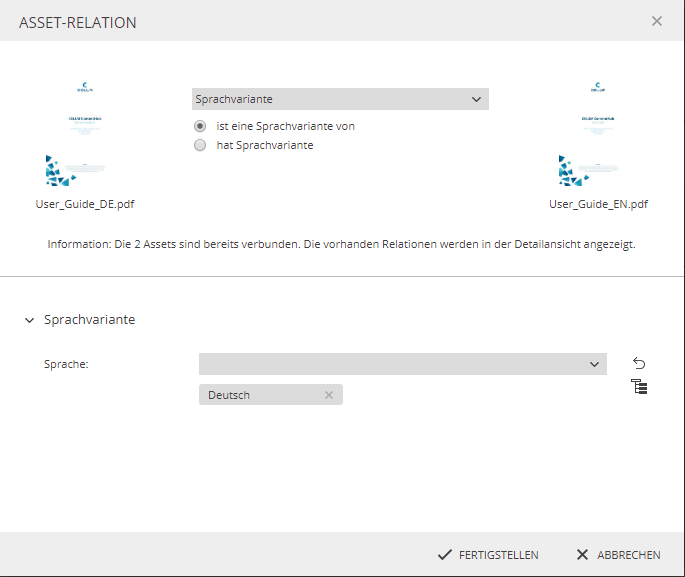Image resolution: width=685 pixels, height=577 pixels.
Task: Click the X icon next to Abbrechen
Action: point(582,555)
